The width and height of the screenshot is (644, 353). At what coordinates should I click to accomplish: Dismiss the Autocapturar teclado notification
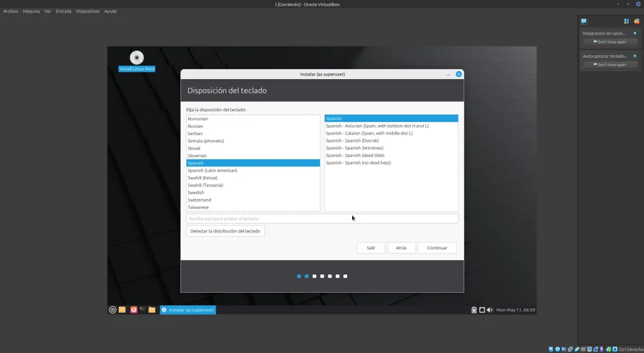click(635, 56)
